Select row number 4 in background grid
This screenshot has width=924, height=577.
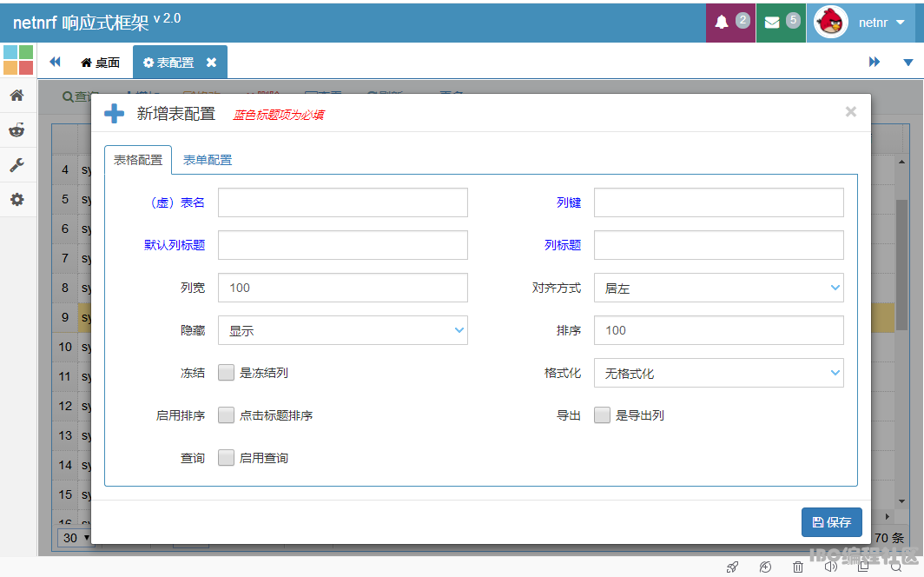65,169
